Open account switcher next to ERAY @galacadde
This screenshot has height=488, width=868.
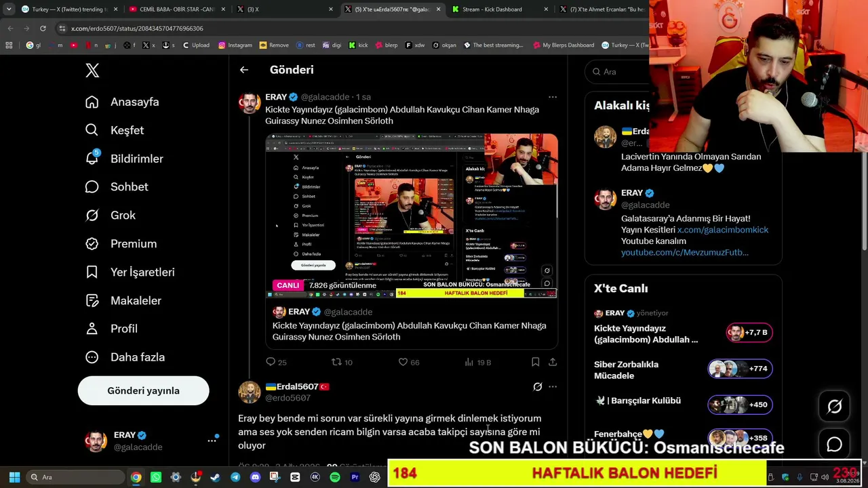tap(212, 441)
